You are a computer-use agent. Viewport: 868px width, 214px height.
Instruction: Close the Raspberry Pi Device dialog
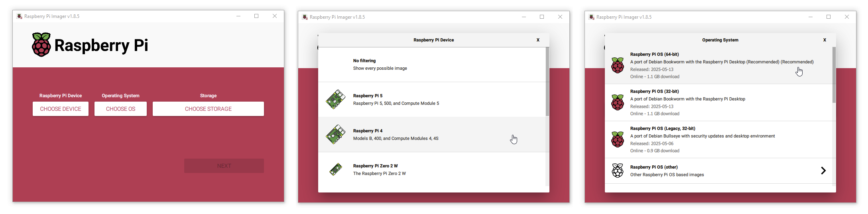click(538, 40)
